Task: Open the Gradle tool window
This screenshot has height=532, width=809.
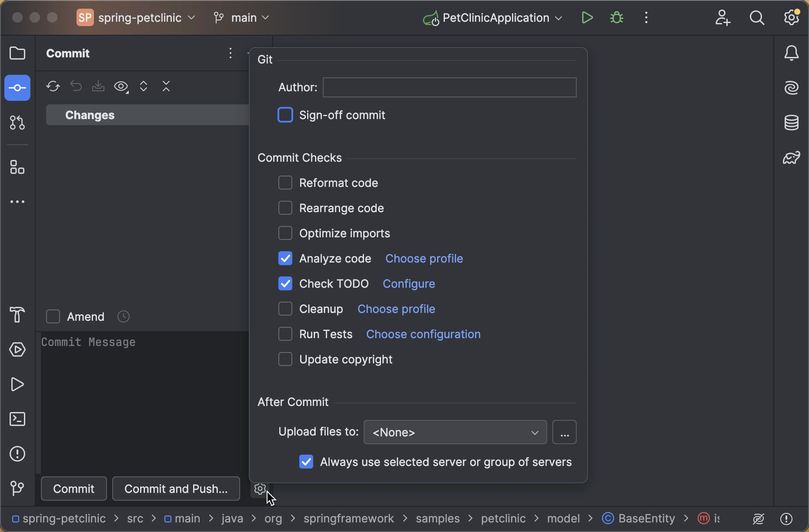Action: tap(792, 157)
